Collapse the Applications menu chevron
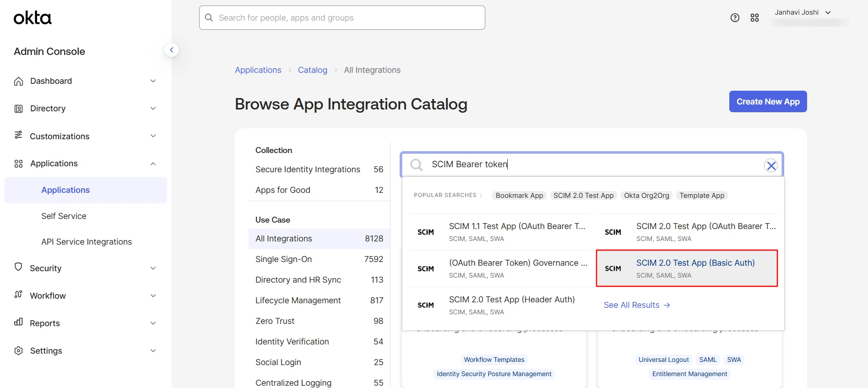868x388 pixels. pyautogui.click(x=153, y=164)
